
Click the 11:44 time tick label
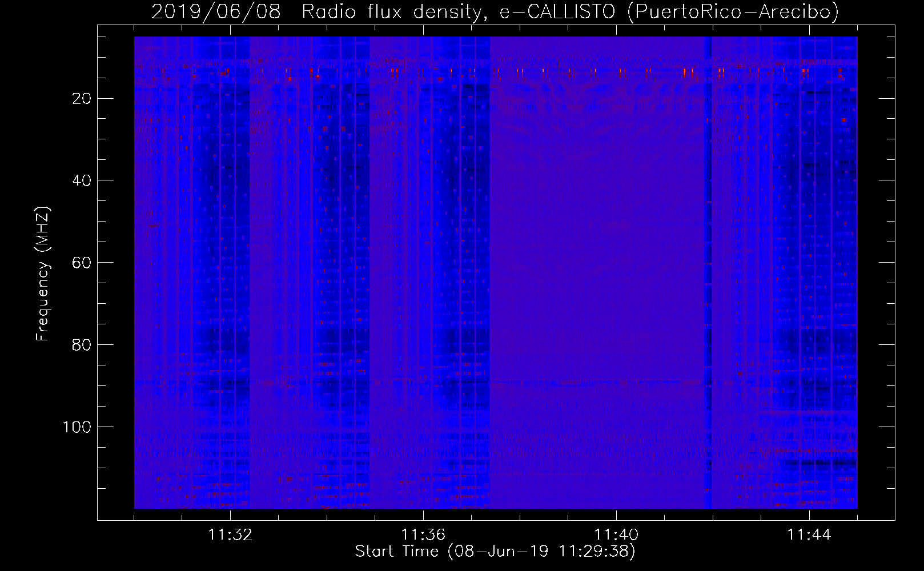click(x=809, y=535)
